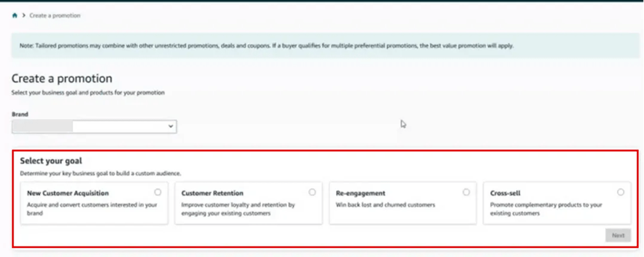The height and width of the screenshot is (257, 644).
Task: Pick the Cross-sell radio button
Action: (x=620, y=192)
